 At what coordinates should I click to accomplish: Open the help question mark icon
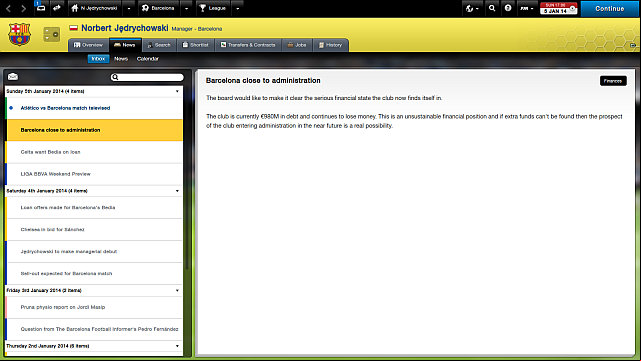coord(508,8)
